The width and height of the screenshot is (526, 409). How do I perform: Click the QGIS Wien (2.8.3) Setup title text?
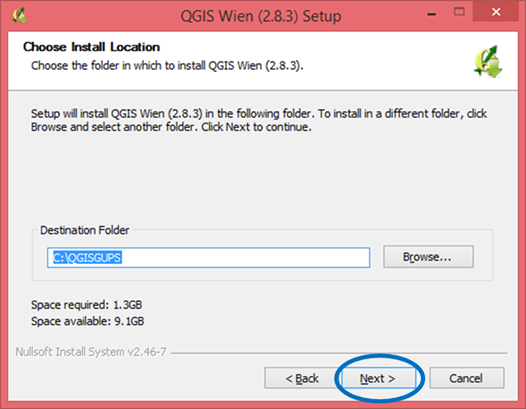pos(261,16)
